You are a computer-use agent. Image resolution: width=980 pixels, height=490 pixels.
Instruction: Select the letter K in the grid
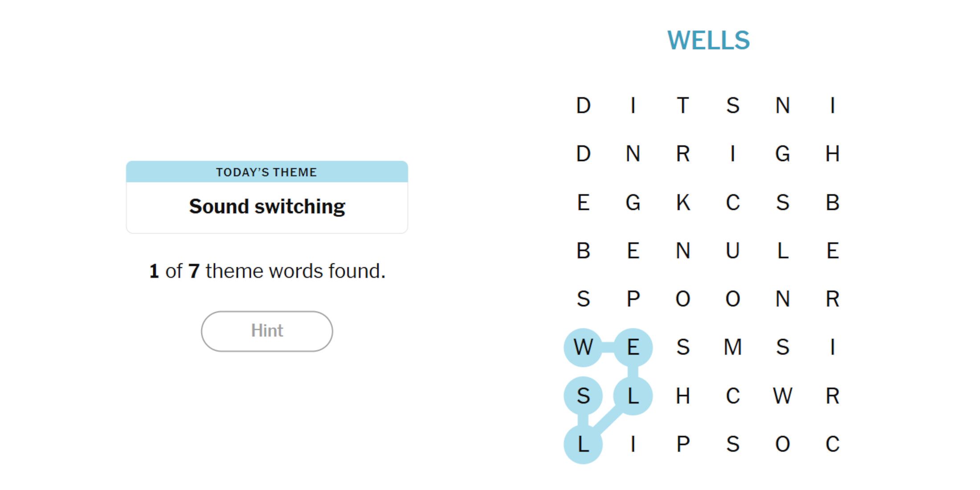pos(683,202)
